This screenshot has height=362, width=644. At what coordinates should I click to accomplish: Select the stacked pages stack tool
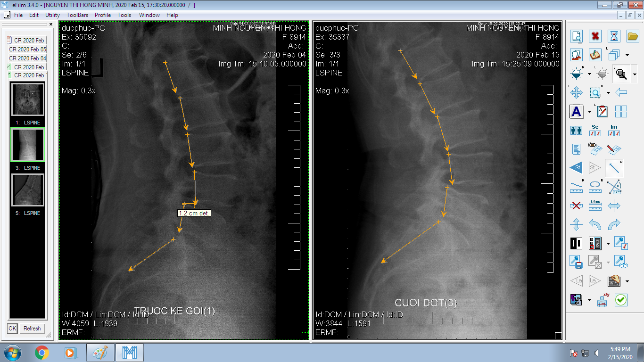[614, 55]
